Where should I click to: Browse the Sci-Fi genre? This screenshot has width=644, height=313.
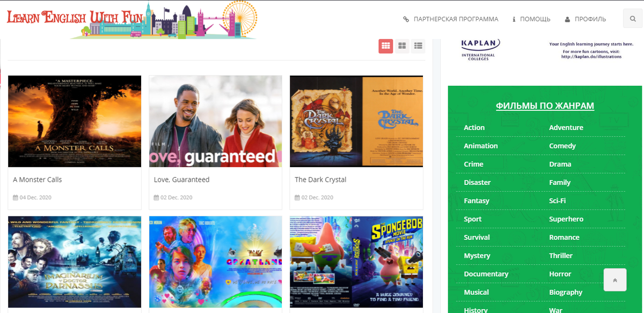tap(558, 200)
